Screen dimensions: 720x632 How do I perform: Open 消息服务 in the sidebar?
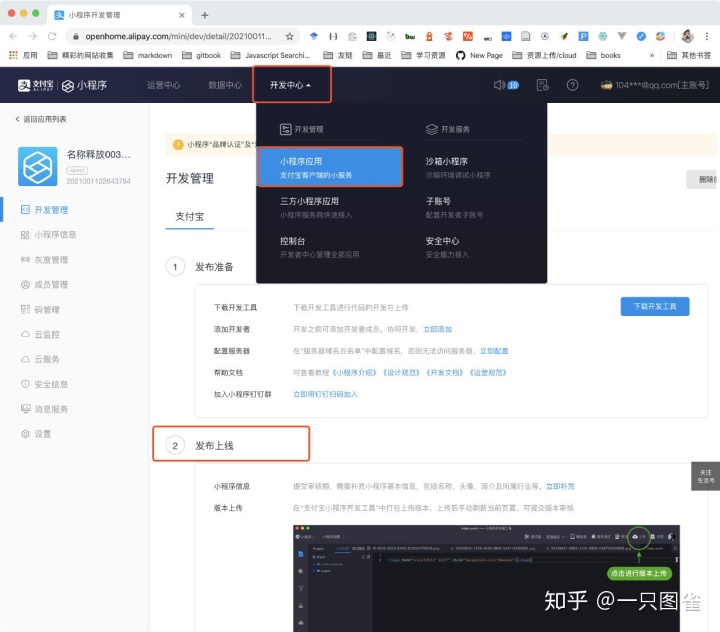(x=45, y=409)
